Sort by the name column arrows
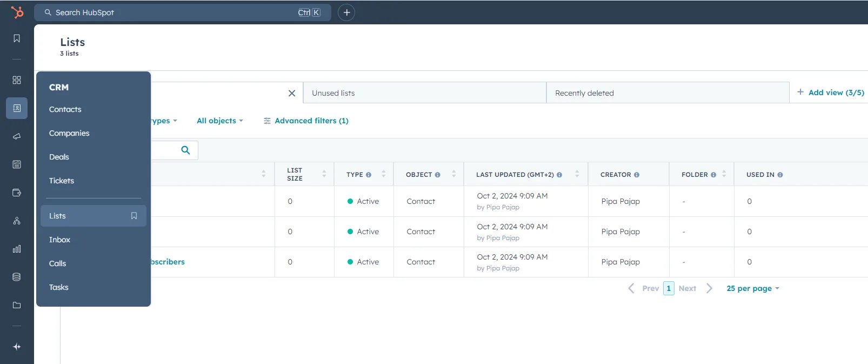Screen dimensions: 868x364 point(264,174)
